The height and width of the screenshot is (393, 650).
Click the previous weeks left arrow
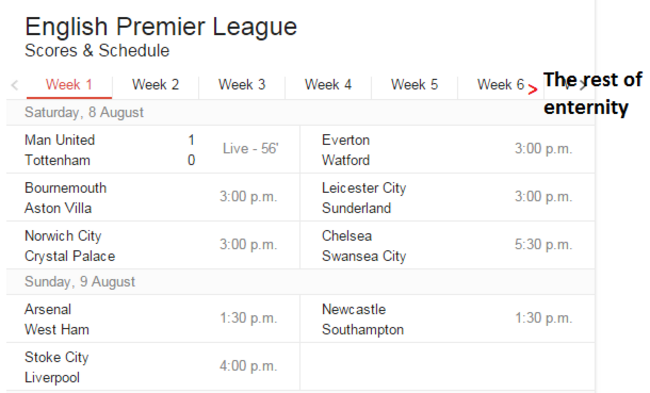(15, 85)
